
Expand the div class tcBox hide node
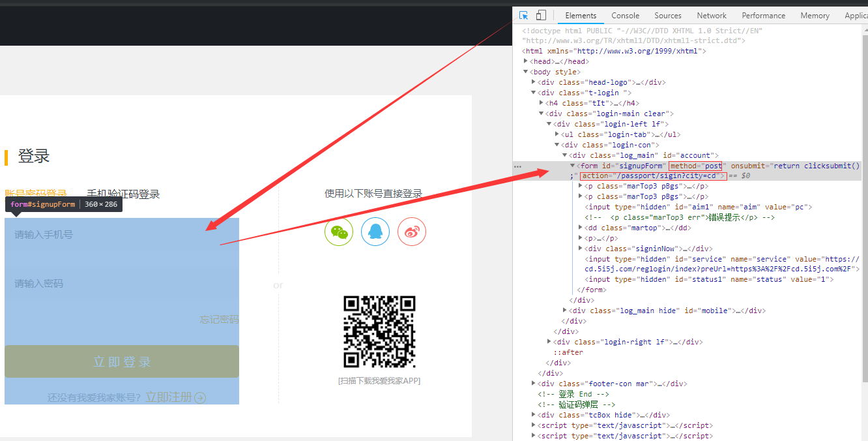534,415
